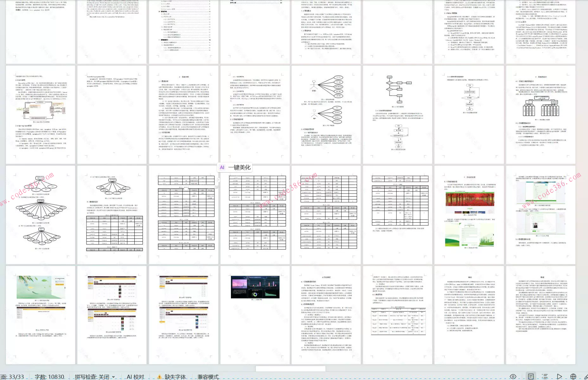Click the page indicator 33/33
The width and height of the screenshot is (588, 380).
tap(12, 377)
